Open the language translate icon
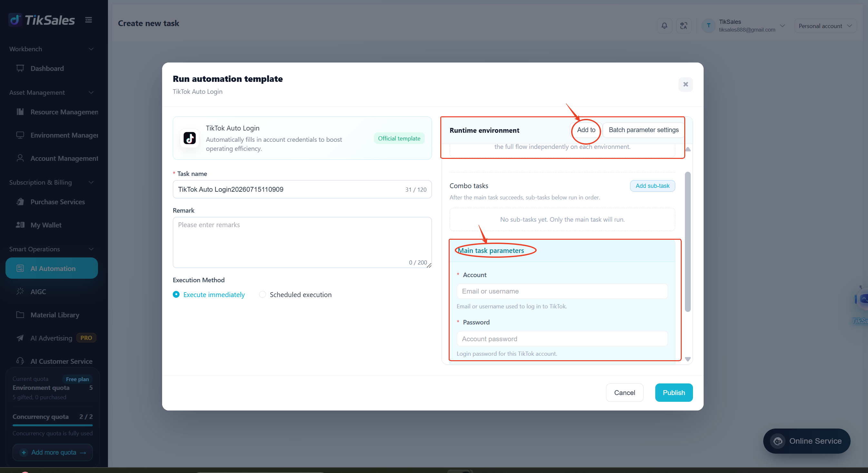868x473 pixels. point(684,25)
